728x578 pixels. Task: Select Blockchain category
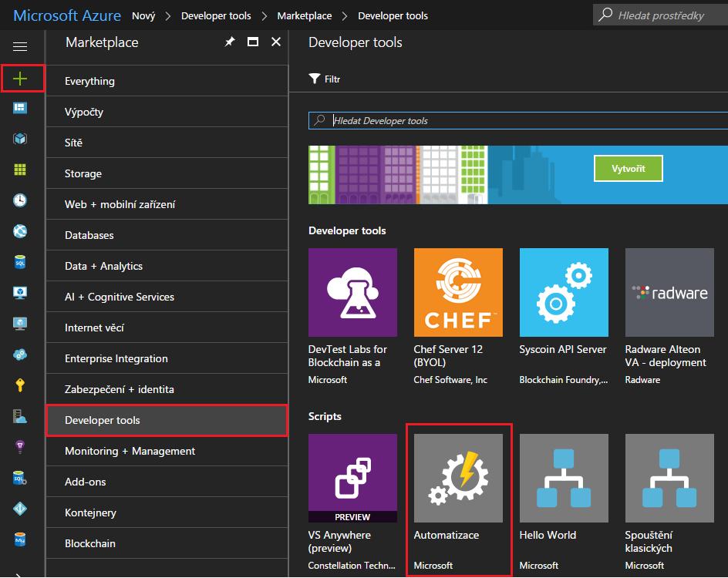click(x=167, y=543)
